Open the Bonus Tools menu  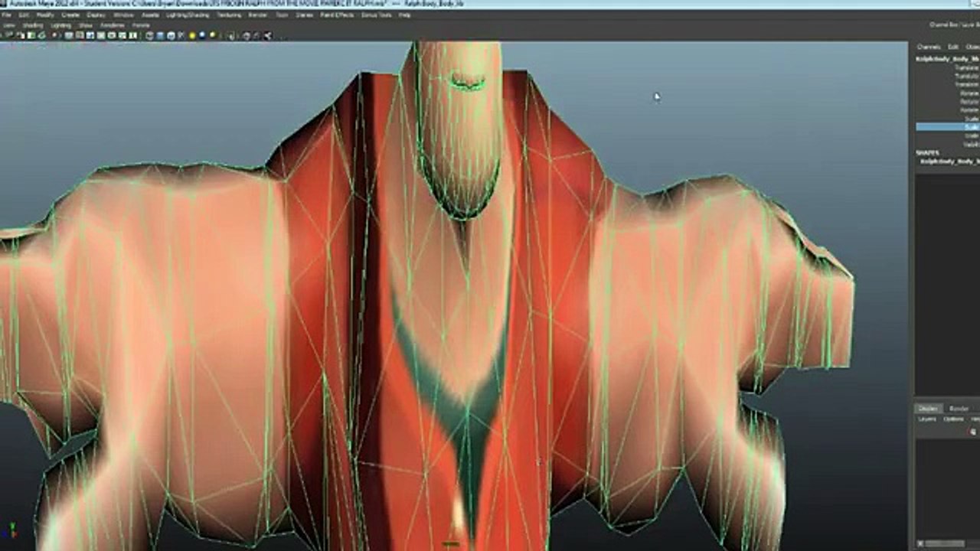pos(376,15)
